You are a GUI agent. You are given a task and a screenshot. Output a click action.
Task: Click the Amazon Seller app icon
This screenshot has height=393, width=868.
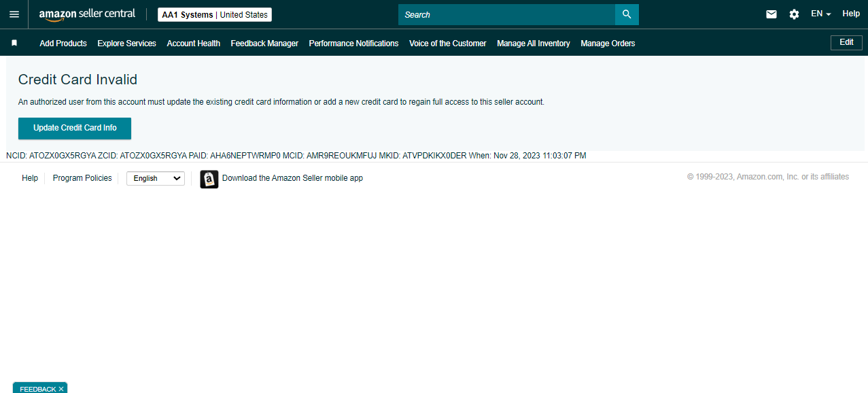[209, 179]
